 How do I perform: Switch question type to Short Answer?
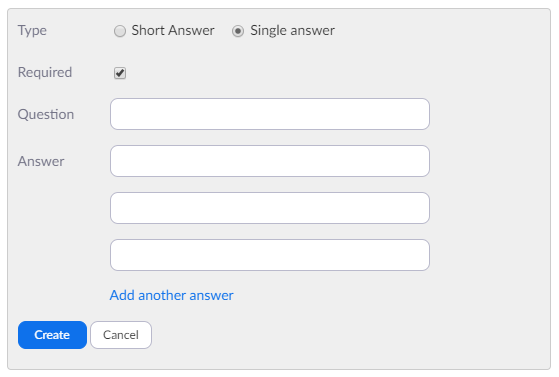120,31
